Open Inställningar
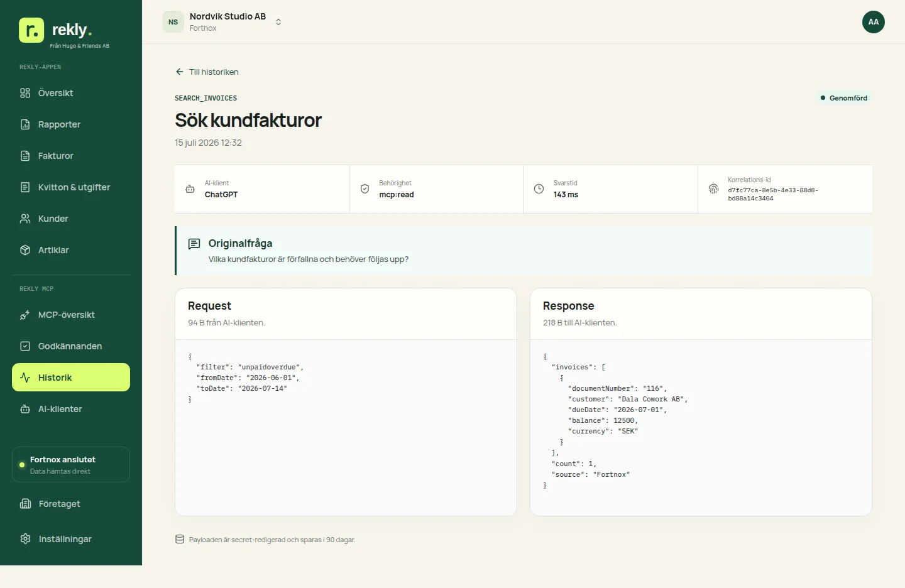The width and height of the screenshot is (905, 588). (71, 539)
